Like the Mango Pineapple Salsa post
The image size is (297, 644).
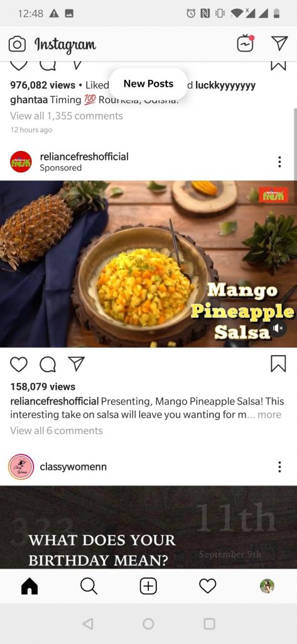[18, 364]
